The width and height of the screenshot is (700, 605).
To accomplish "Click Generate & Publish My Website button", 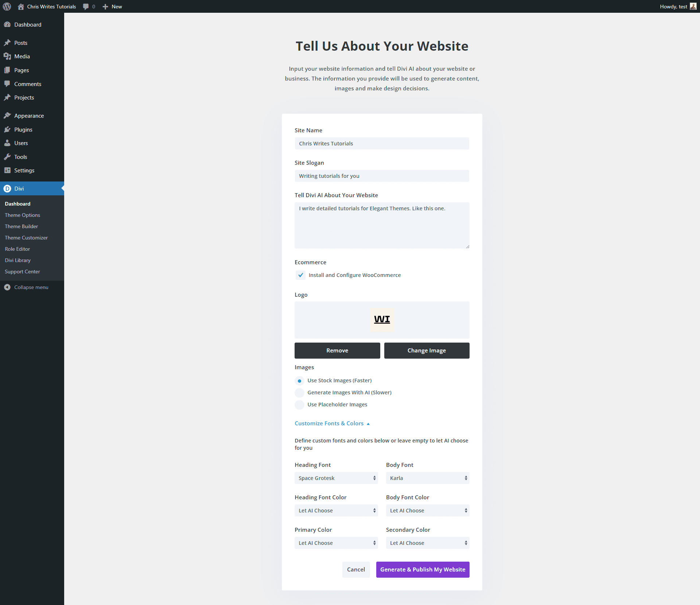I will coord(423,569).
